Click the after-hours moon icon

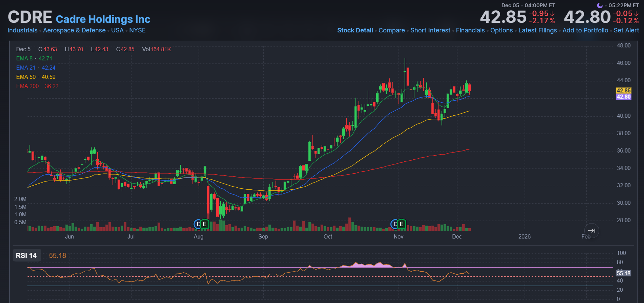tap(600, 5)
